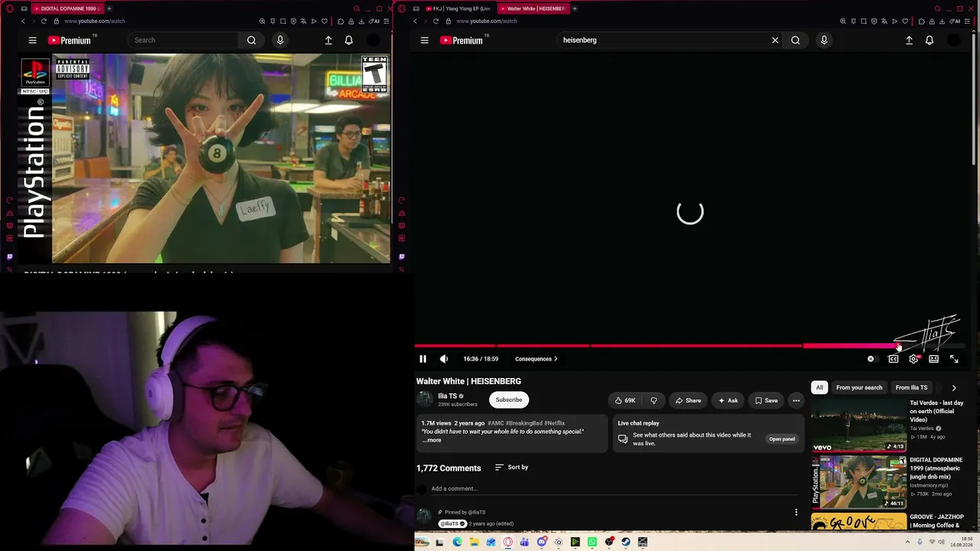Open options menu on the pinned comment
This screenshot has width=980, height=551.
coord(796,512)
